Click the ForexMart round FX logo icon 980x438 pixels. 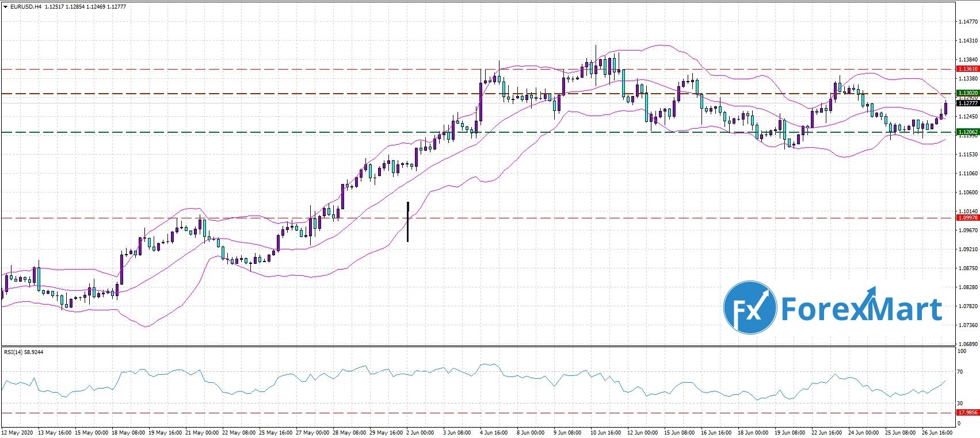[x=750, y=308]
